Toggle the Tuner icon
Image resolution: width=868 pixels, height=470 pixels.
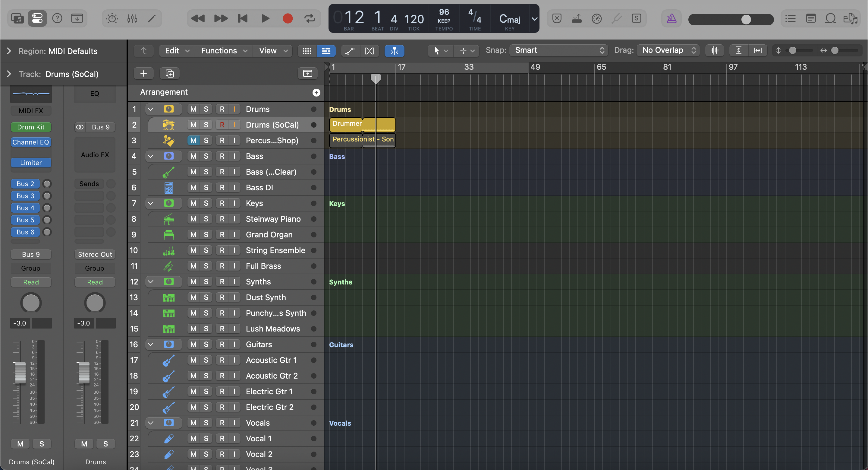tap(617, 18)
